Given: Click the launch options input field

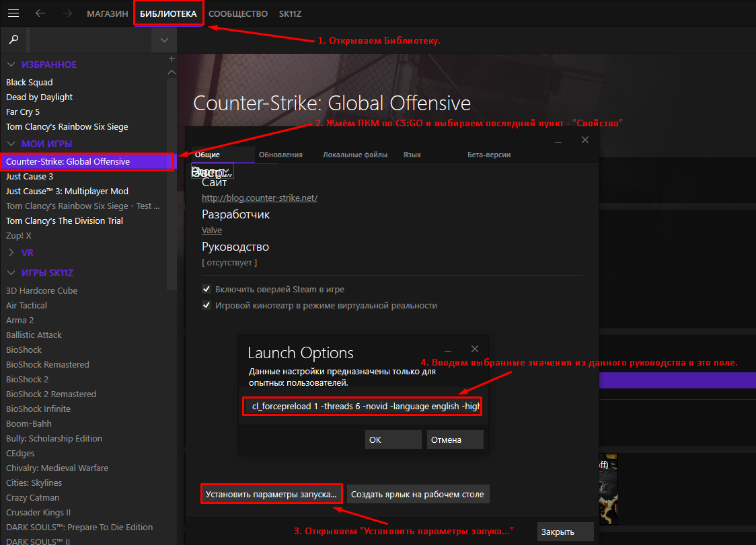Looking at the screenshot, I should click(x=362, y=406).
